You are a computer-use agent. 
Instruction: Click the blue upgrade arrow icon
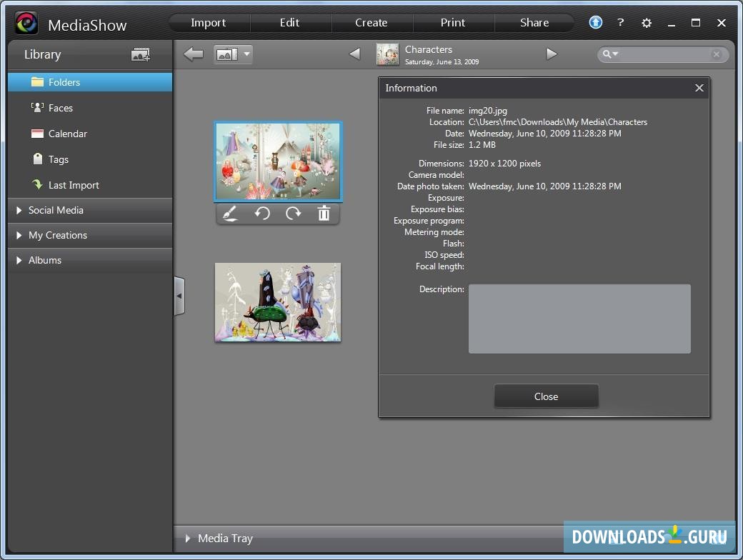click(596, 22)
